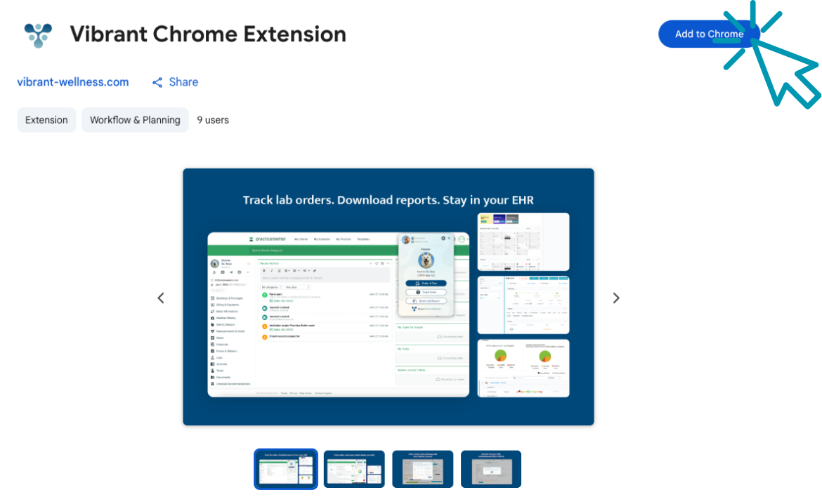Viewport: 822px width, 504px height.
Task: Click the green pie chart in preview
Action: [501, 354]
